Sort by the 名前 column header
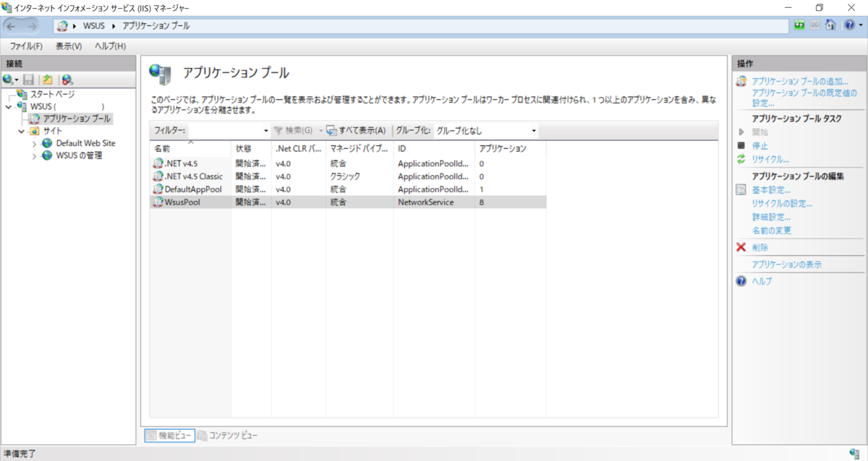The height and width of the screenshot is (461, 868). (x=190, y=148)
